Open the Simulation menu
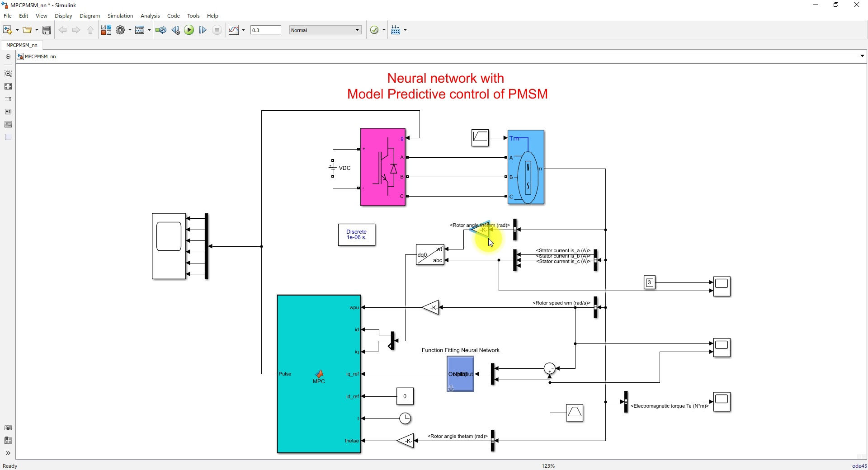Image resolution: width=868 pixels, height=470 pixels. (120, 15)
